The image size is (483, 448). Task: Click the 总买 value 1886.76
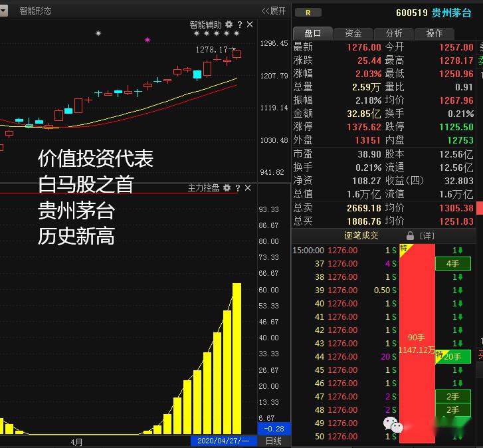(x=364, y=221)
